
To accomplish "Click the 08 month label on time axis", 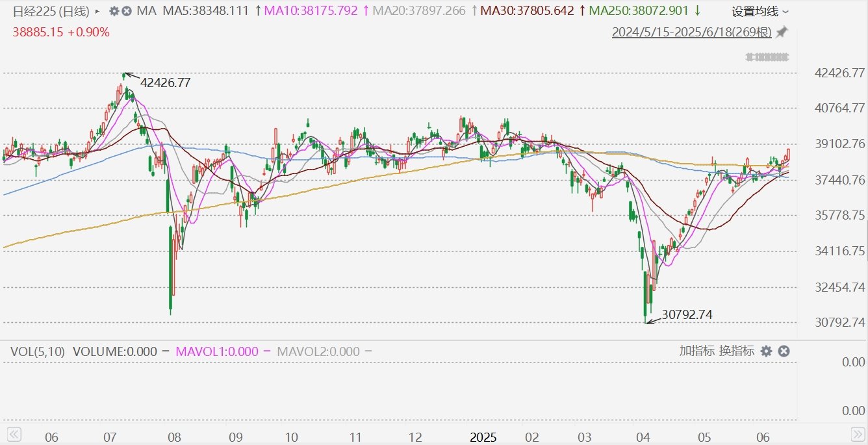I will pyautogui.click(x=173, y=437).
